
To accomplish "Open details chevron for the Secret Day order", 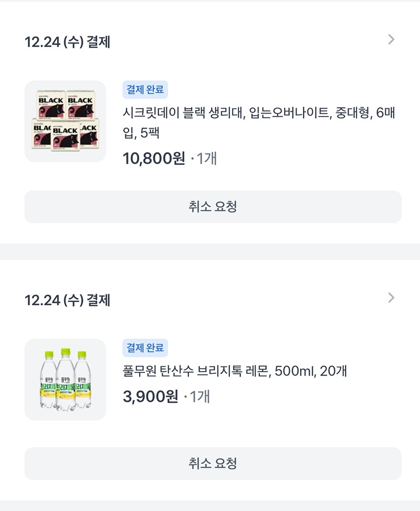I will [391, 39].
